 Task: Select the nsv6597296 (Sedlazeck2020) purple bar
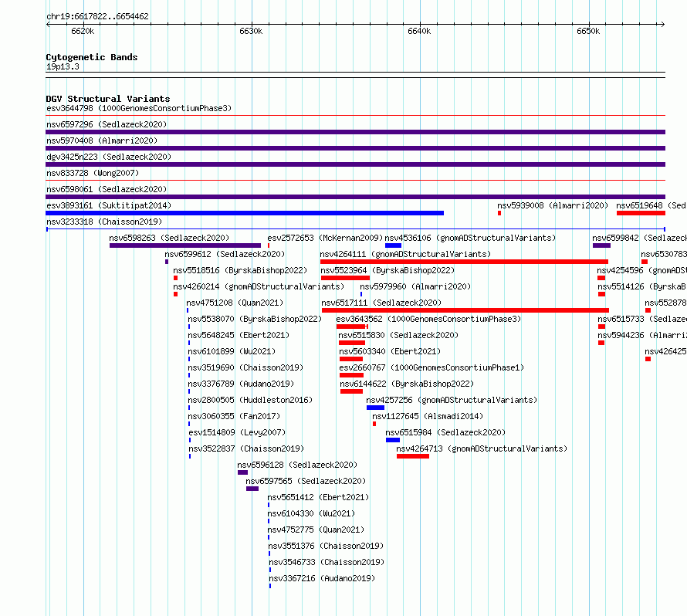355,132
